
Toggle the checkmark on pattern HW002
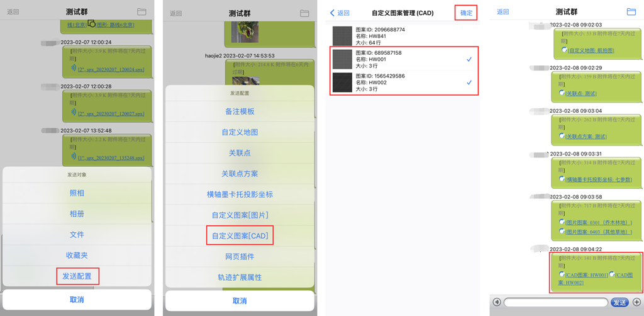tap(469, 82)
